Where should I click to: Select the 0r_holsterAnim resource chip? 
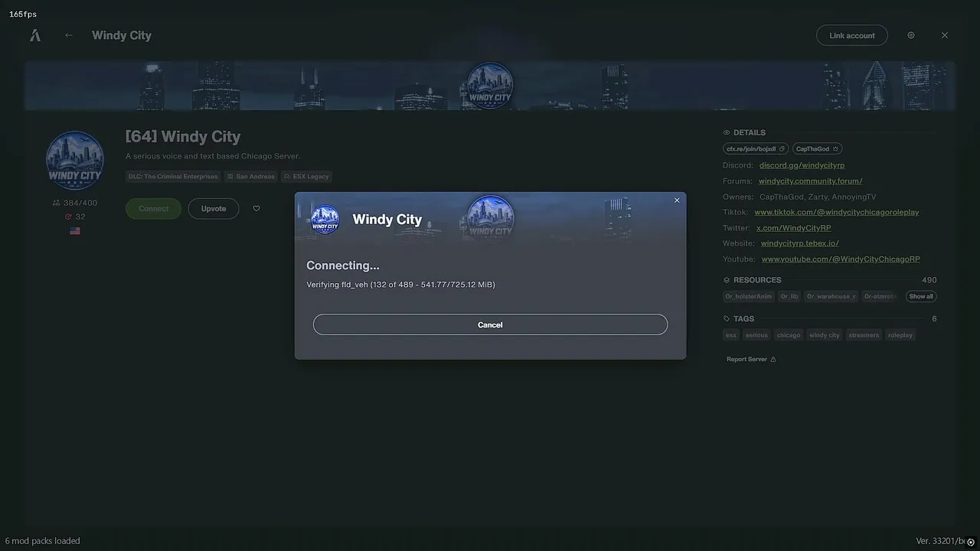[749, 296]
